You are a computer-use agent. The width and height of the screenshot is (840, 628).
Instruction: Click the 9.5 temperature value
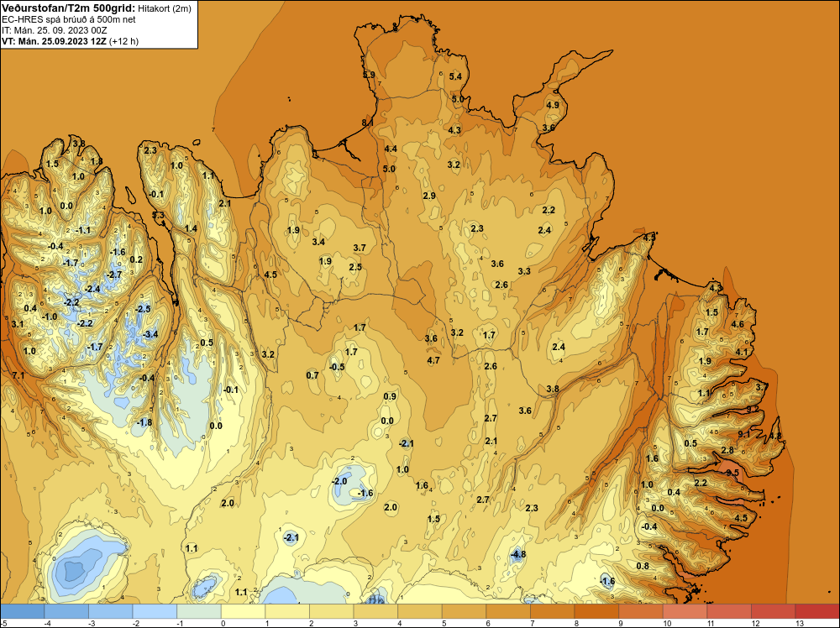click(732, 473)
